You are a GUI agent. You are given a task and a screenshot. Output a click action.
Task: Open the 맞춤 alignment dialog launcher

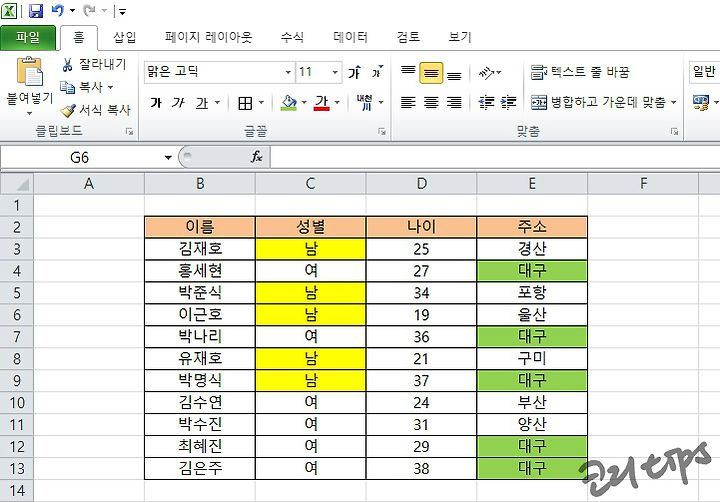coord(674,132)
